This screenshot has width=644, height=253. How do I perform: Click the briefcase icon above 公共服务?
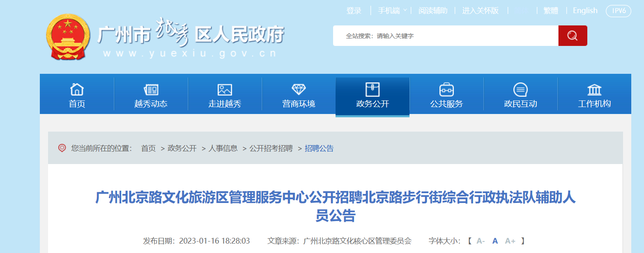coord(446,89)
